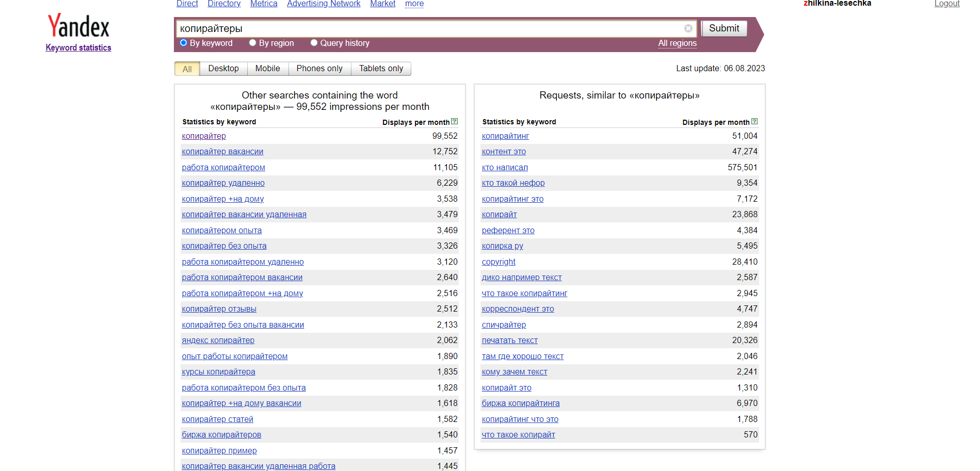This screenshot has height=471, width=980.
Task: Select the By keyword radio button
Action: tap(184, 43)
